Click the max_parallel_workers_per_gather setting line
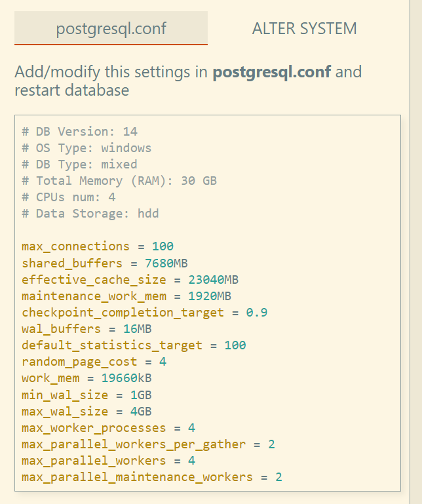422x504 pixels. (x=148, y=444)
